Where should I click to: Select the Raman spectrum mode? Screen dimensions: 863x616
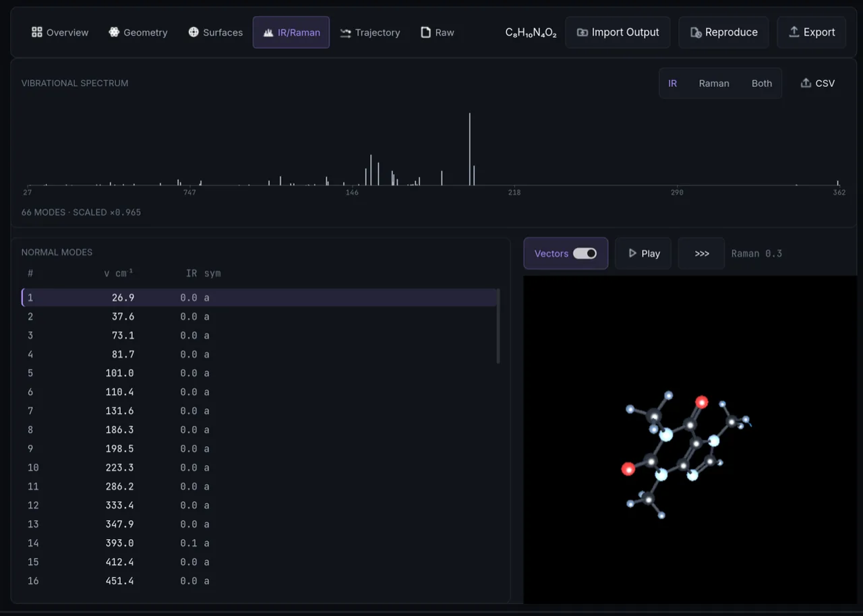pyautogui.click(x=714, y=84)
